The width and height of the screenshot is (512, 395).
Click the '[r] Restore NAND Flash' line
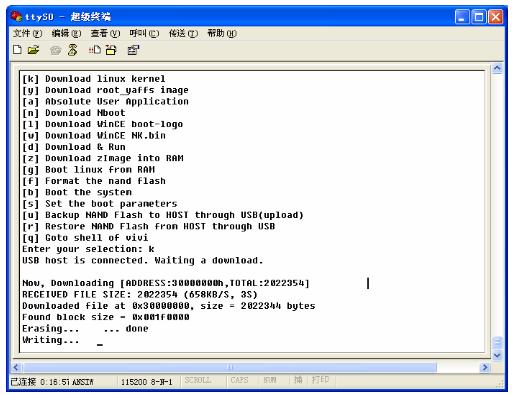149,226
